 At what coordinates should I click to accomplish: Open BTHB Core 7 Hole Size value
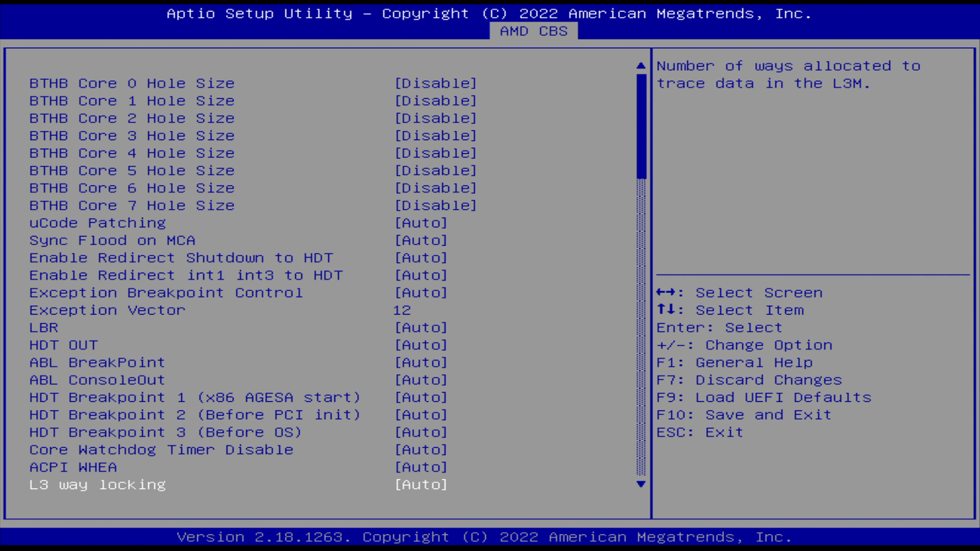(436, 206)
